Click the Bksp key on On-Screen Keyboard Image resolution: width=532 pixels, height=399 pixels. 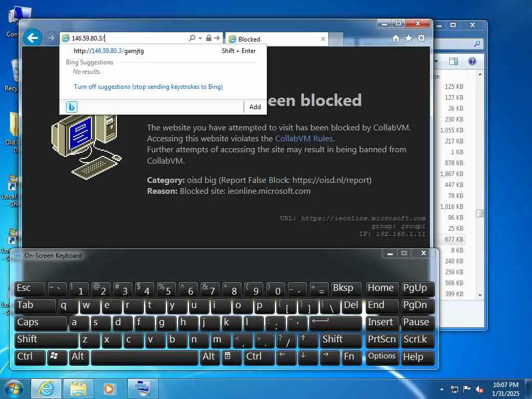pyautogui.click(x=346, y=289)
